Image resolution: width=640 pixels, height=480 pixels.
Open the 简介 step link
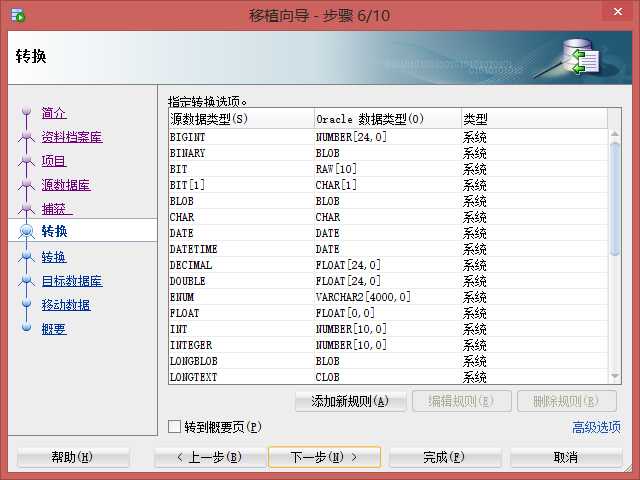(54, 113)
